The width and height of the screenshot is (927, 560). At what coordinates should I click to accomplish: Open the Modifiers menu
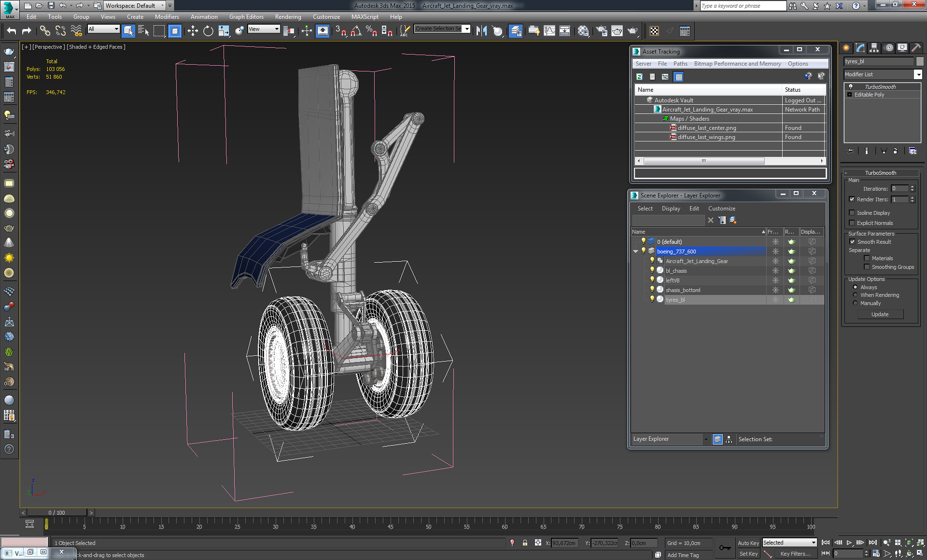tap(167, 17)
